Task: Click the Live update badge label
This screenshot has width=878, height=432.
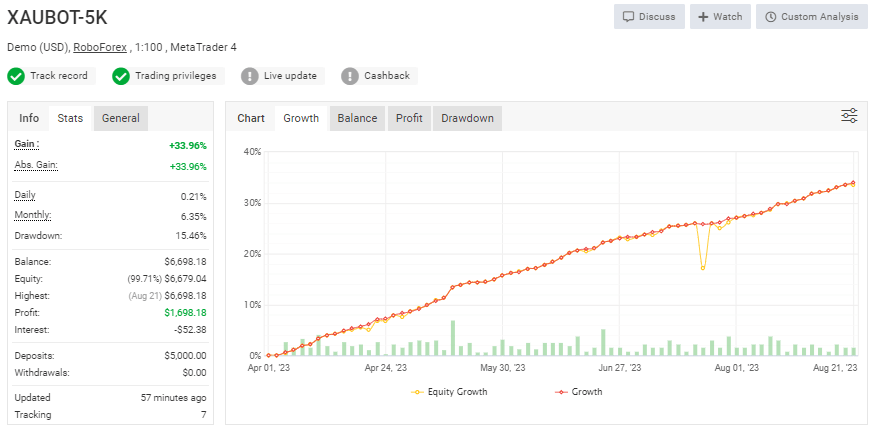Action: point(290,76)
